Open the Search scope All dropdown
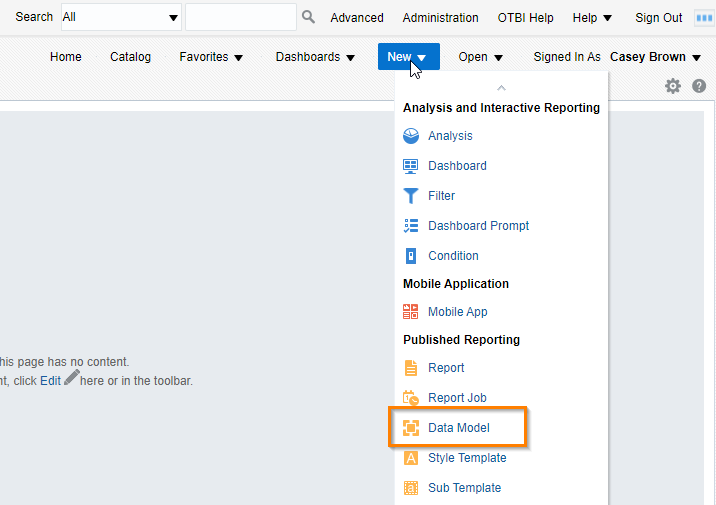Viewport: 716px width, 505px height. click(x=121, y=17)
